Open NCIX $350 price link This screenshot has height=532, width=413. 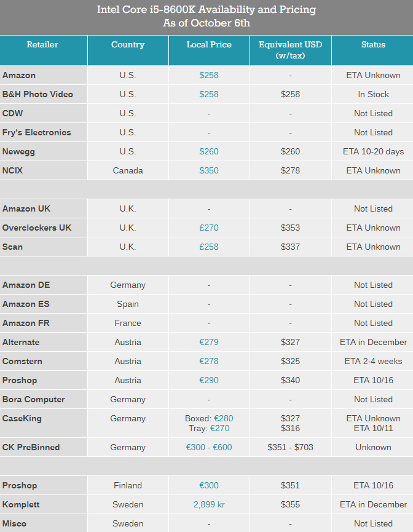point(209,170)
